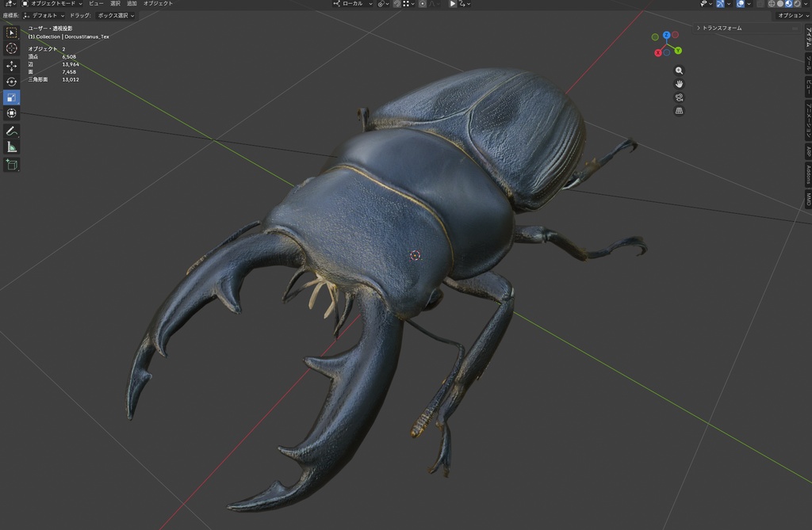Switch to the ビュー sidebar tab
The height and width of the screenshot is (530, 812).
pyautogui.click(x=808, y=86)
